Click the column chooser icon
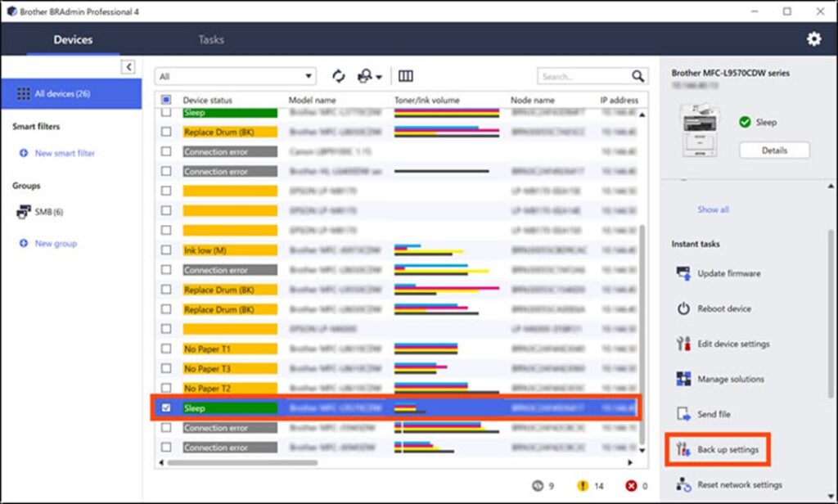 405,76
